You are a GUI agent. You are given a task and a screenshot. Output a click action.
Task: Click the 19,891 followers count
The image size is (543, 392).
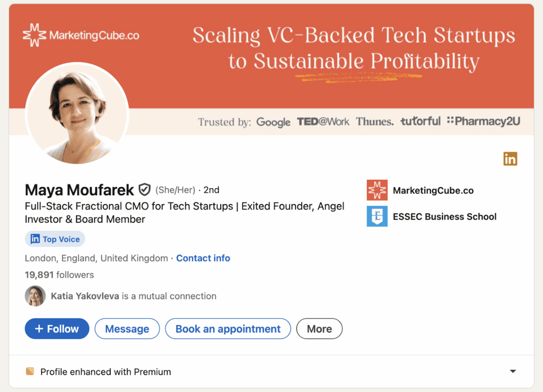[x=59, y=275]
